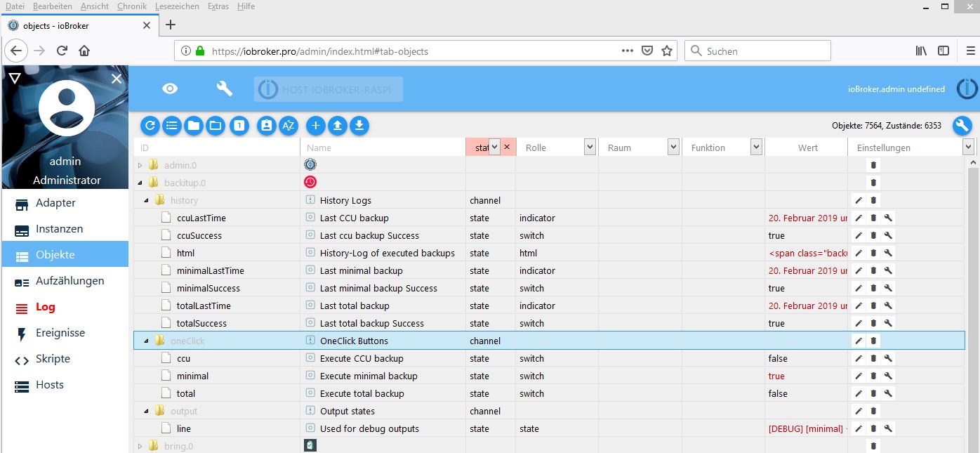Click the ID filter input field

tap(217, 147)
